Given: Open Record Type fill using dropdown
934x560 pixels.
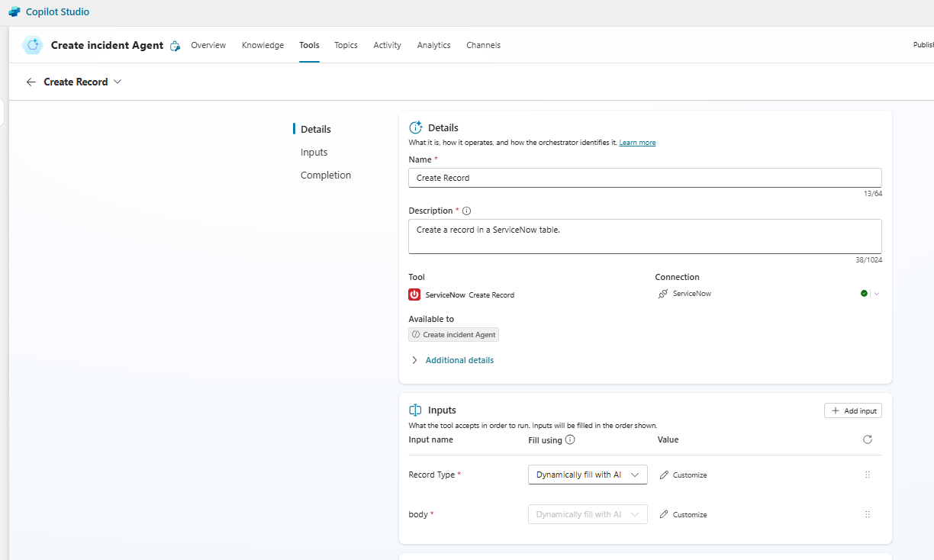Looking at the screenshot, I should point(588,475).
